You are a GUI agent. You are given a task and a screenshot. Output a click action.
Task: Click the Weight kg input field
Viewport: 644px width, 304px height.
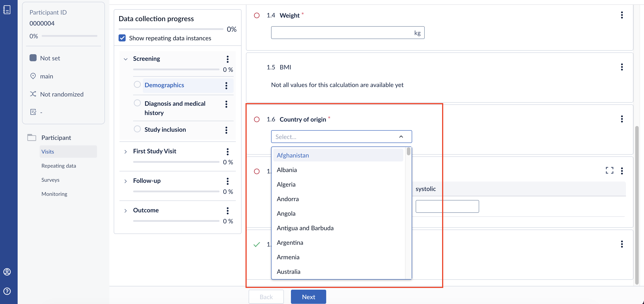pyautogui.click(x=348, y=33)
